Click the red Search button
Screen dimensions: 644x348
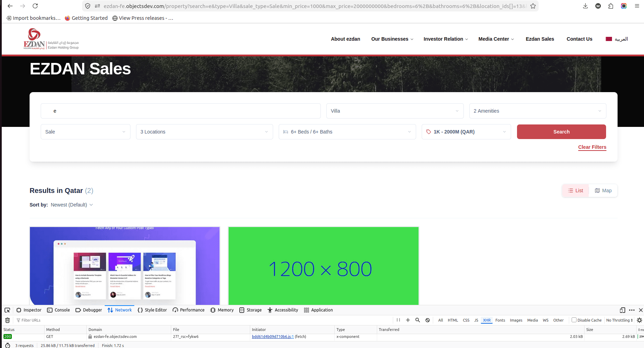coord(562,132)
